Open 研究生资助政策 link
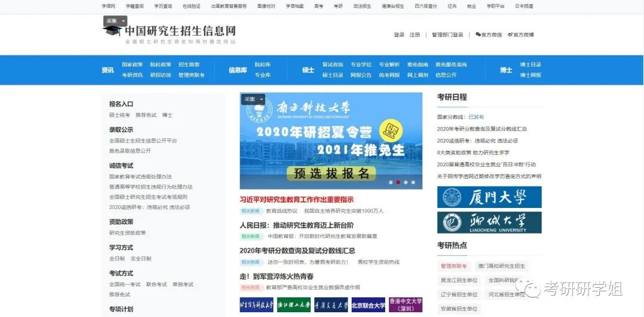644x317 pixels. coord(128,233)
